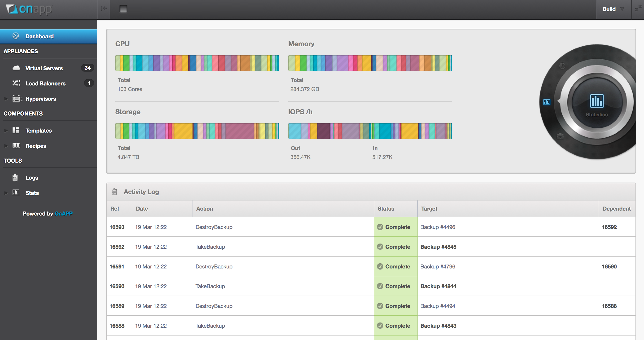Collapse the sidebar with the arrow icon
The image size is (644, 340).
point(103,9)
